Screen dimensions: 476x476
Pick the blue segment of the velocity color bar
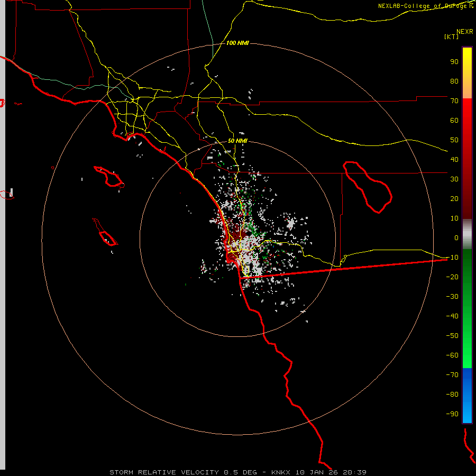coord(467,396)
